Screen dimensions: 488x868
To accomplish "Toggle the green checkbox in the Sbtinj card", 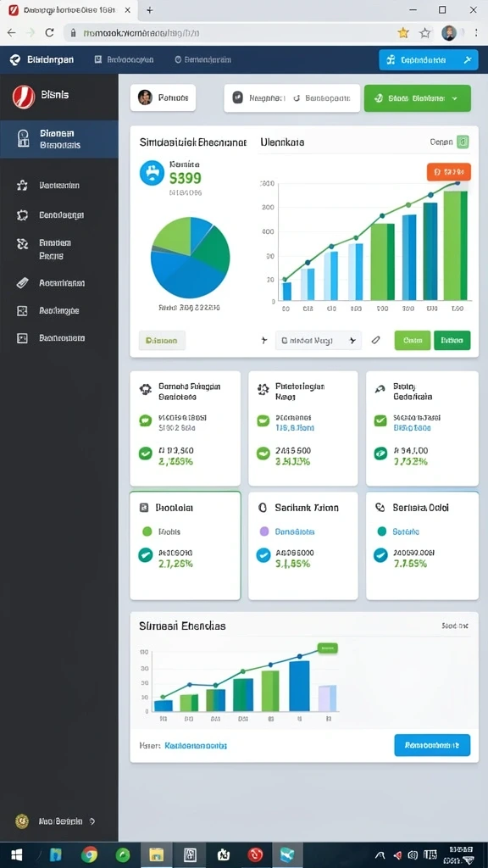I will click(x=380, y=420).
